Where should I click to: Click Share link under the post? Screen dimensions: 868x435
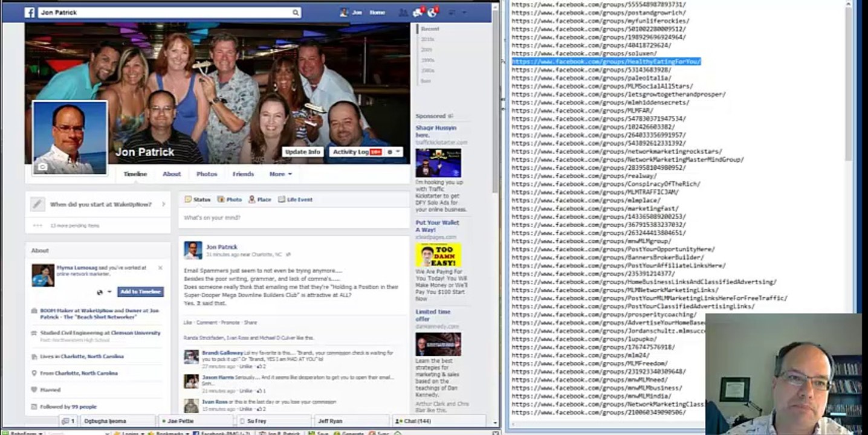250,323
